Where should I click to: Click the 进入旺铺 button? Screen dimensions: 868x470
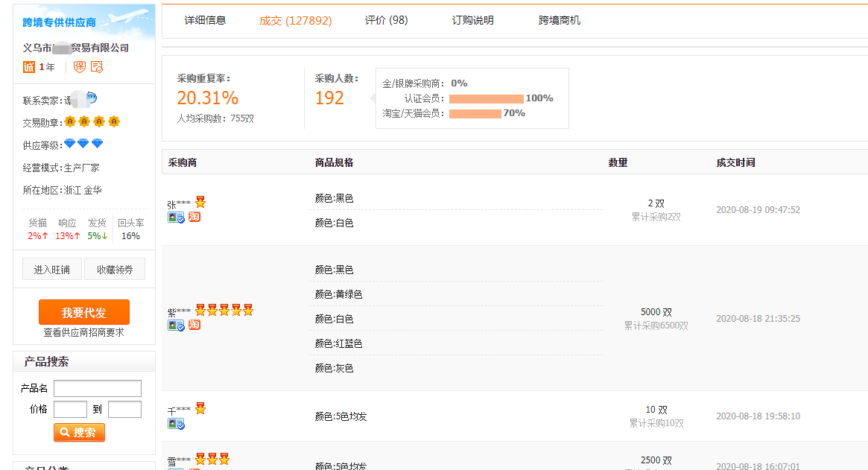51,270
